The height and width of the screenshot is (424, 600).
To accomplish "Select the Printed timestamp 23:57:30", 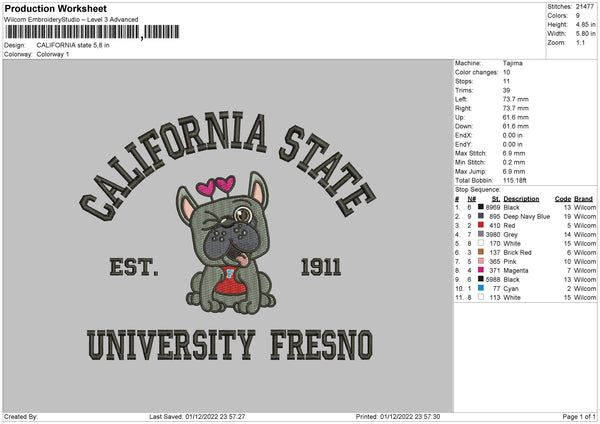I will tap(425, 416).
